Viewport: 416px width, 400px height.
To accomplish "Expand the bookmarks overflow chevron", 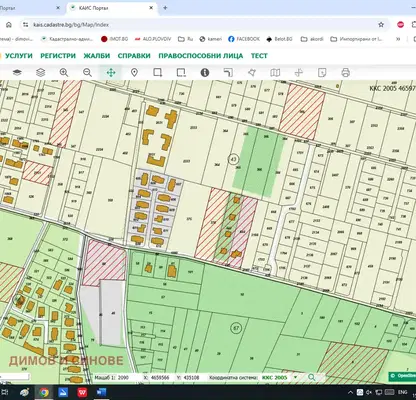I will [x=398, y=39].
